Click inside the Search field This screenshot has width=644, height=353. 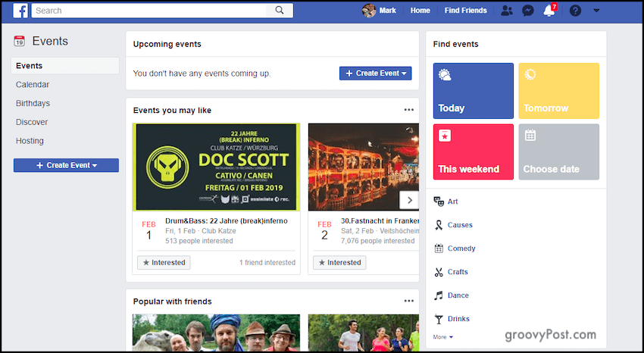pos(148,11)
